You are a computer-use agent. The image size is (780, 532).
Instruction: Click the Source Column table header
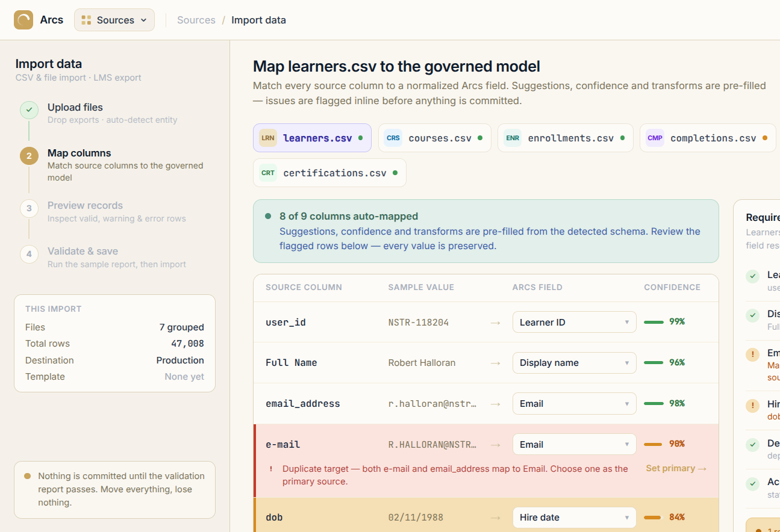(x=304, y=288)
